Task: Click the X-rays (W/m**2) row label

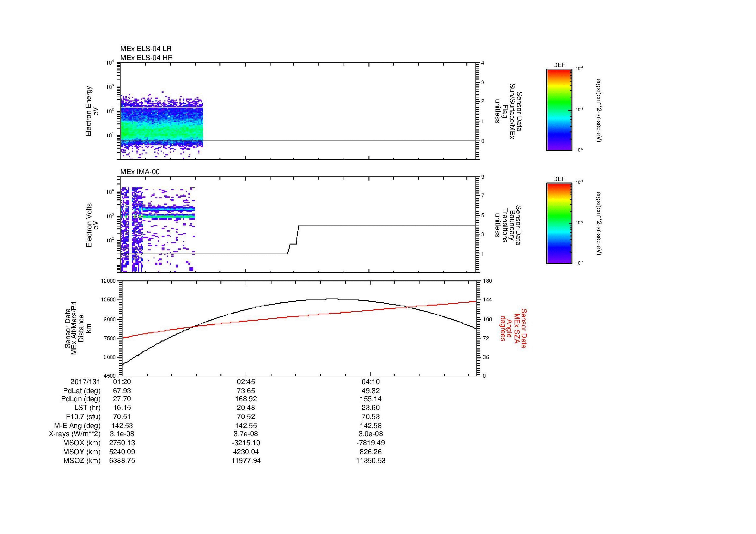Action: (74, 434)
